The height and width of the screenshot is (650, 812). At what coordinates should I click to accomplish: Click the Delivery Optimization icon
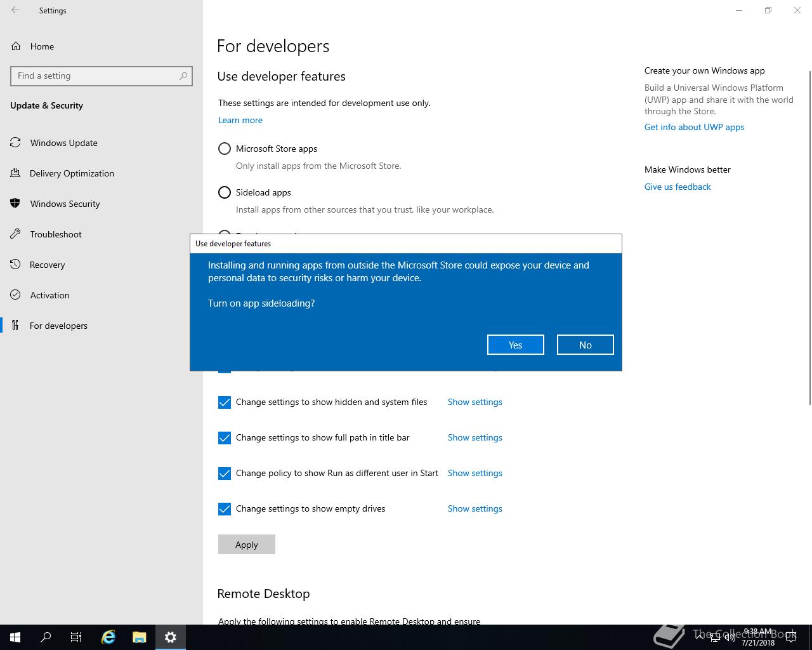click(16, 173)
